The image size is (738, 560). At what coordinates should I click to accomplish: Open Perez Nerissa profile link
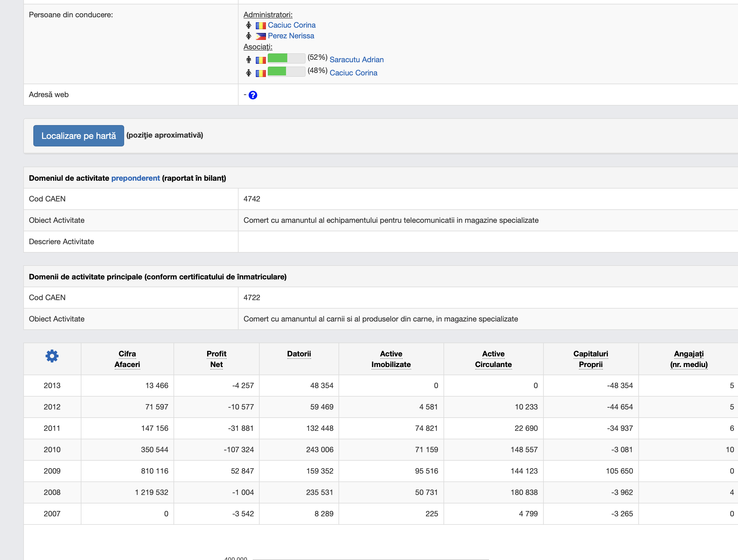click(291, 36)
